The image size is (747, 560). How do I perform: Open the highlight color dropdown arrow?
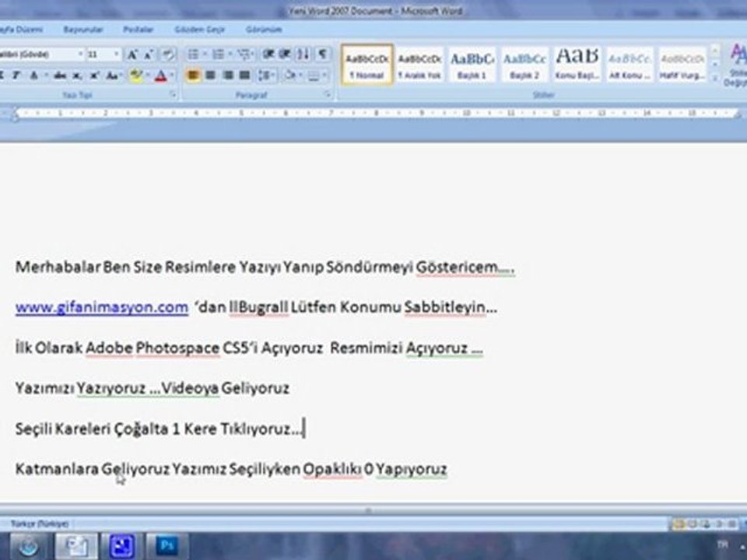click(148, 75)
